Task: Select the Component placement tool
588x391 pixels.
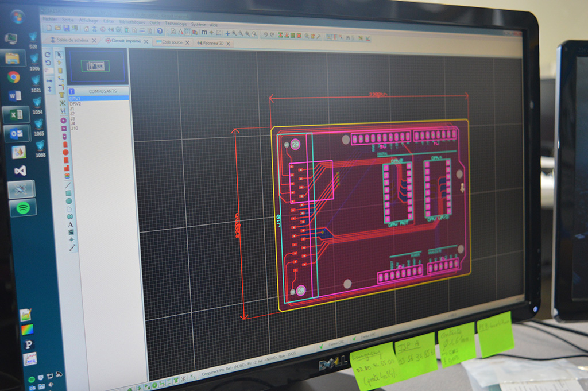Action: (60, 63)
